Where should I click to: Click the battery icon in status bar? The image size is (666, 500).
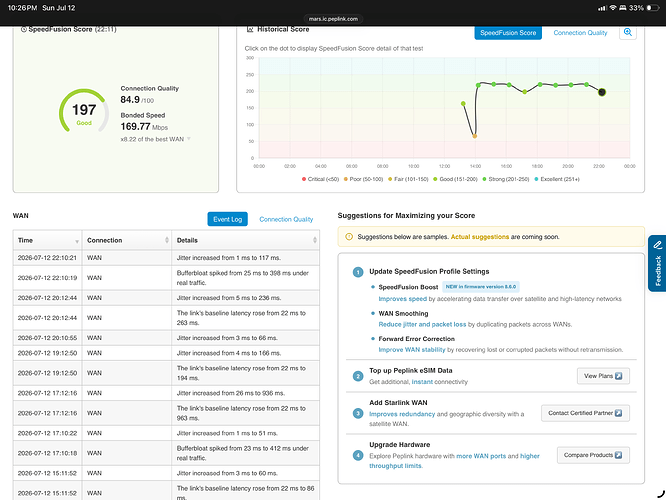[x=652, y=8]
